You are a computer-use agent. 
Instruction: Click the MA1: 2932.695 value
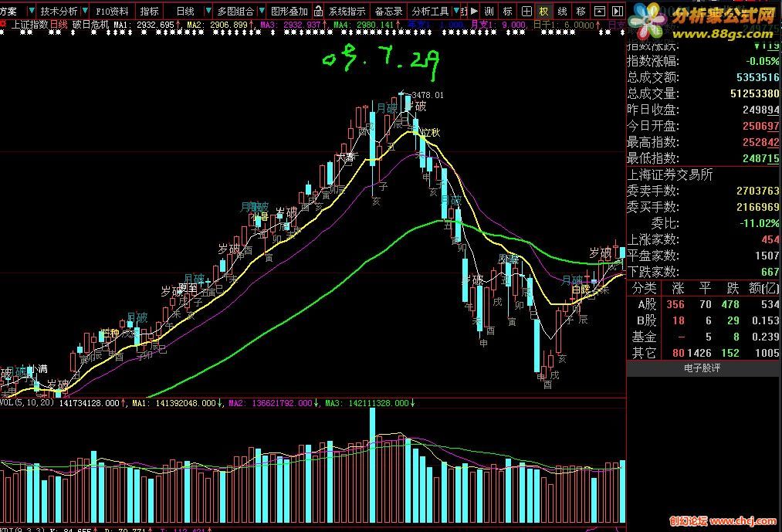(144, 24)
